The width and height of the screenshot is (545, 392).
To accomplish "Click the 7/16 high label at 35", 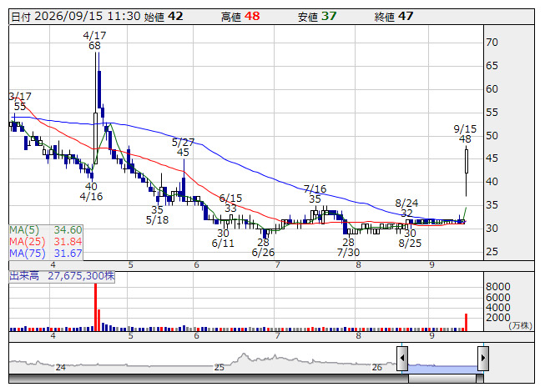I will (x=315, y=193).
